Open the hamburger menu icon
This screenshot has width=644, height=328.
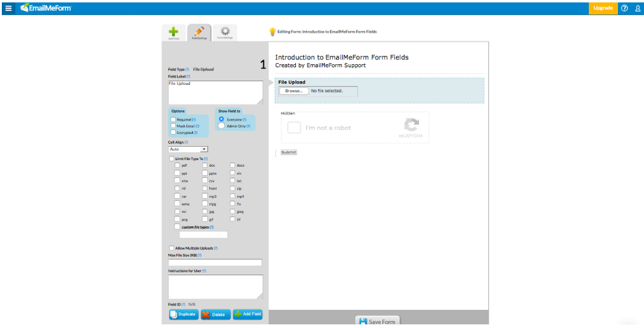(8, 8)
